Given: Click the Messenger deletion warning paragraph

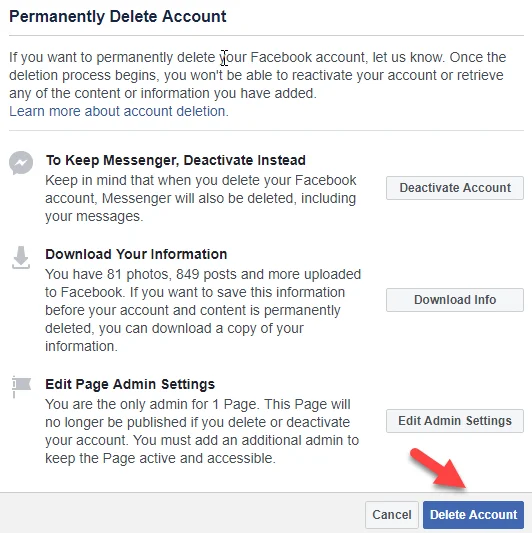Looking at the screenshot, I should 201,198.
